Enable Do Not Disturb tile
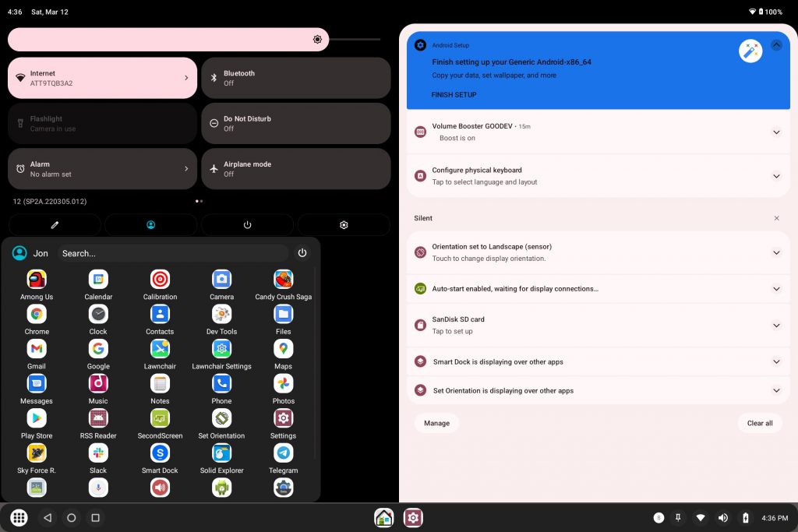 pos(295,124)
